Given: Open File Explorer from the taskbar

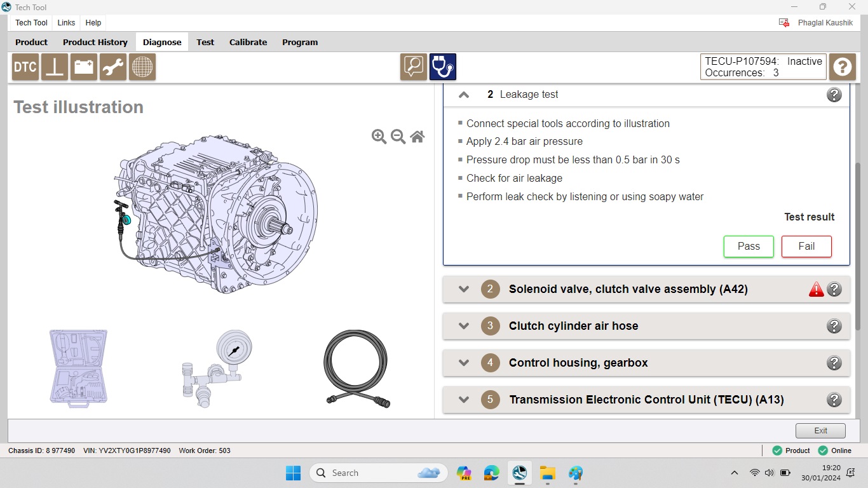Looking at the screenshot, I should tap(548, 473).
